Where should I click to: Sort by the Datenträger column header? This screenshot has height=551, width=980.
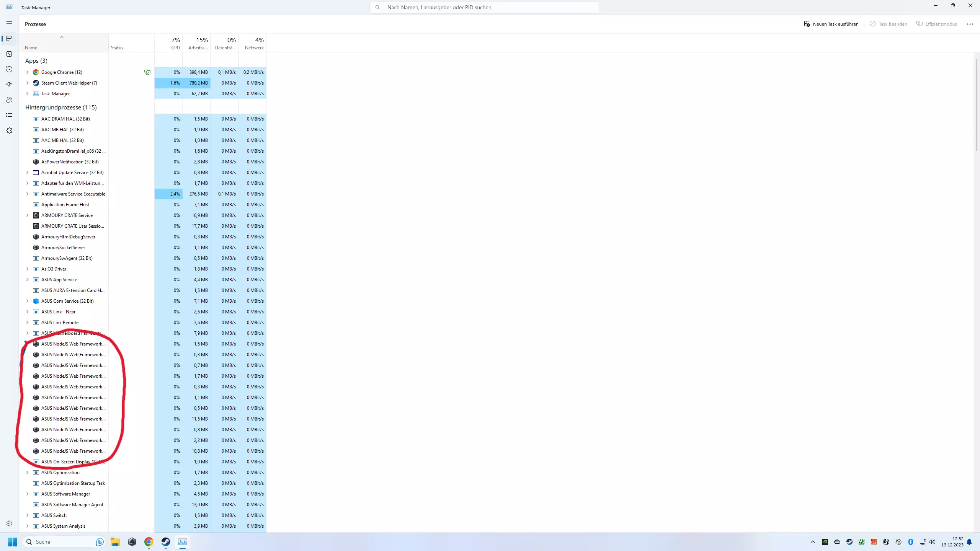(x=224, y=43)
